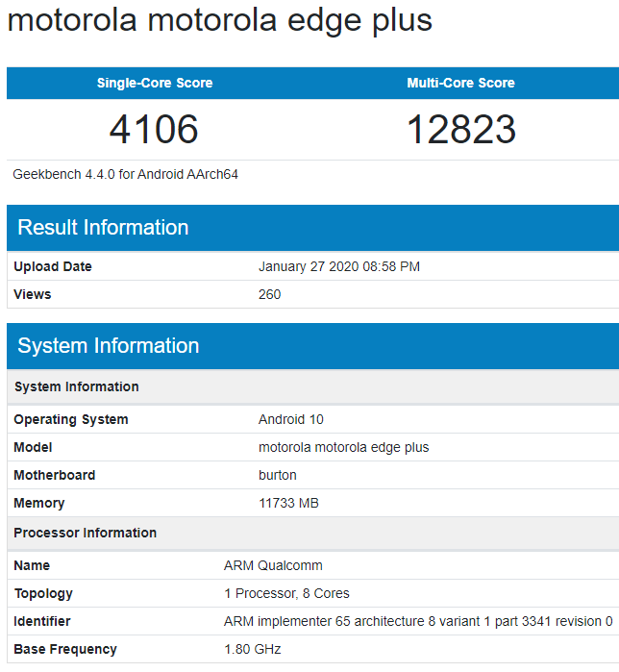Select the ARM implementer 65 identifier value
This screenshot has width=619, height=672.
click(418, 621)
